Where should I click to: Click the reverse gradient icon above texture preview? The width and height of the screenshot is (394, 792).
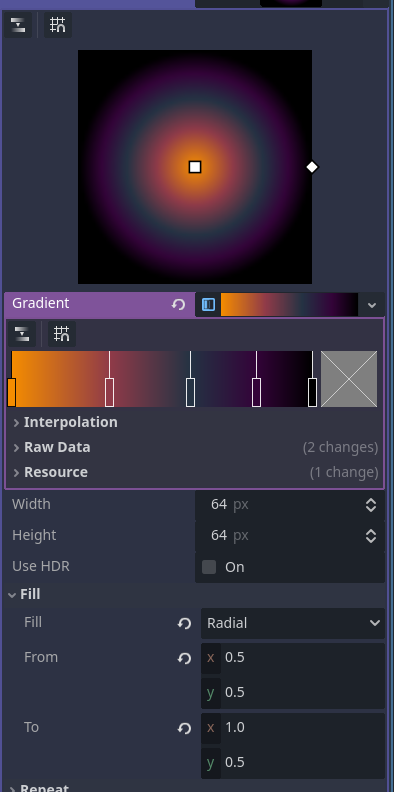18,25
